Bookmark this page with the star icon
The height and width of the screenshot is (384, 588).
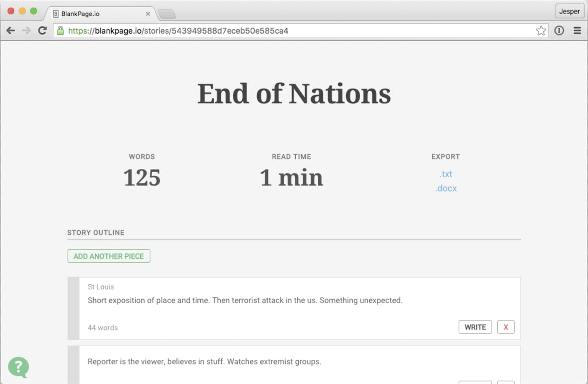point(541,31)
